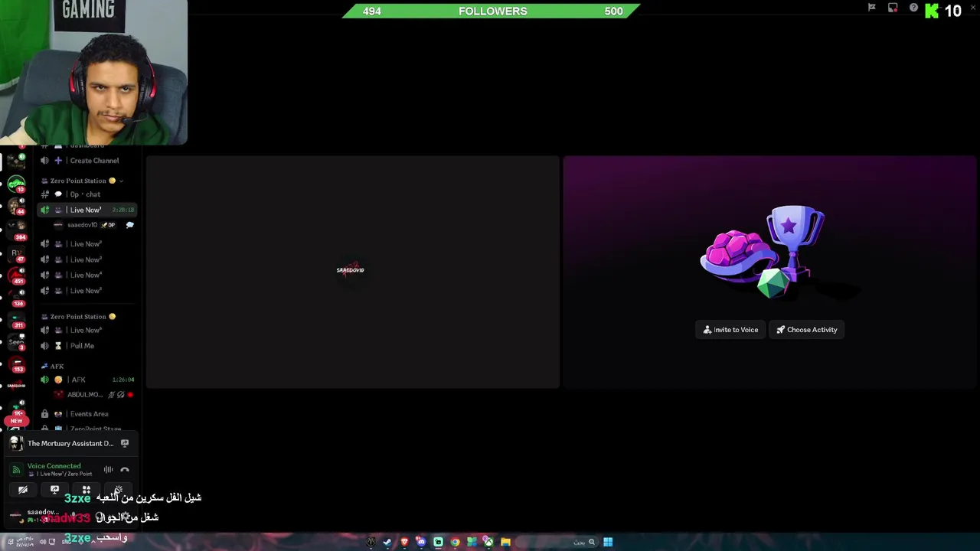Viewport: 980px width, 551px height.
Task: Click the flag icon in top bar
Action: [x=871, y=8]
